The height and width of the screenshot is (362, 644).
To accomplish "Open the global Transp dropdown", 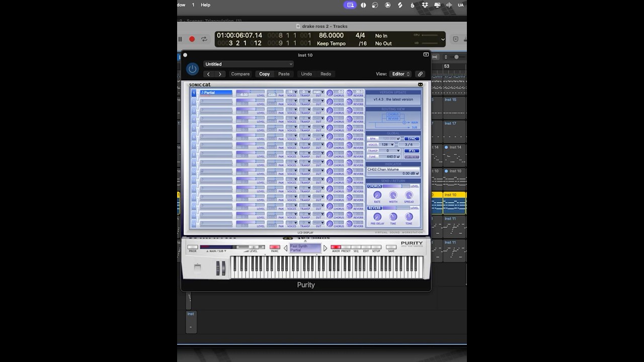I will pos(390,151).
